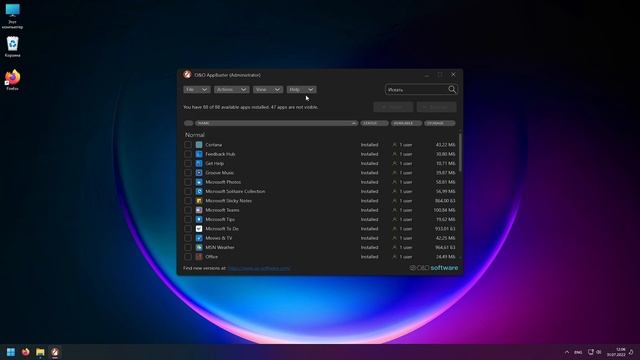Sort by the Name column header

click(x=276, y=123)
